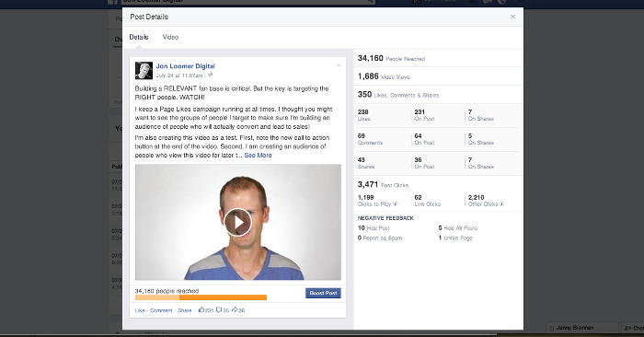Click the 'Post Details' dialog title

[149, 17]
